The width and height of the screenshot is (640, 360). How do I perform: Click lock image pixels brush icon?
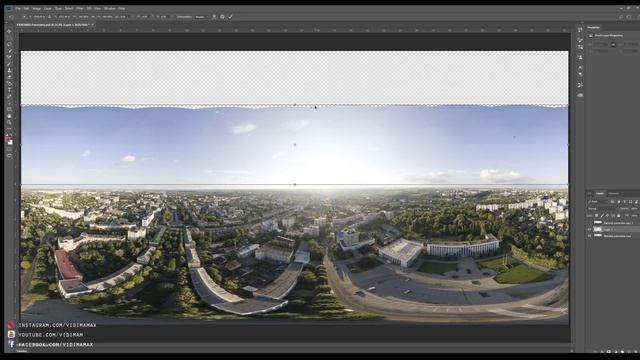[602, 216]
